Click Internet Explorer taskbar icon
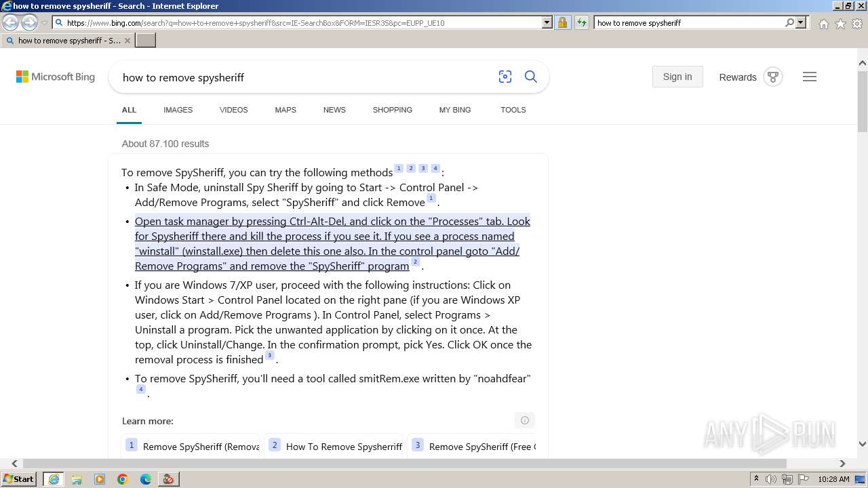 [54, 479]
